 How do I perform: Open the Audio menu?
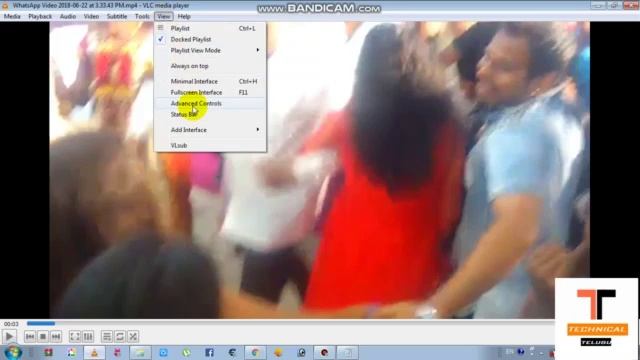[x=68, y=16]
